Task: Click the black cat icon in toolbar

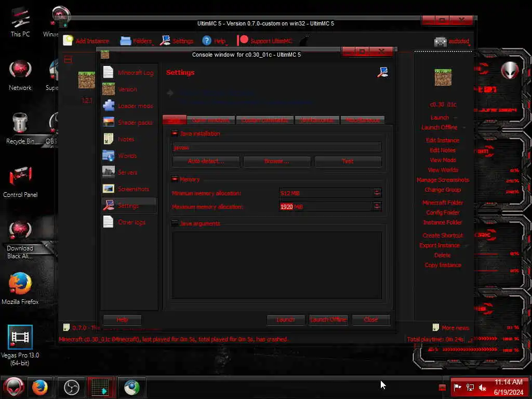Action: pyautogui.click(x=304, y=41)
